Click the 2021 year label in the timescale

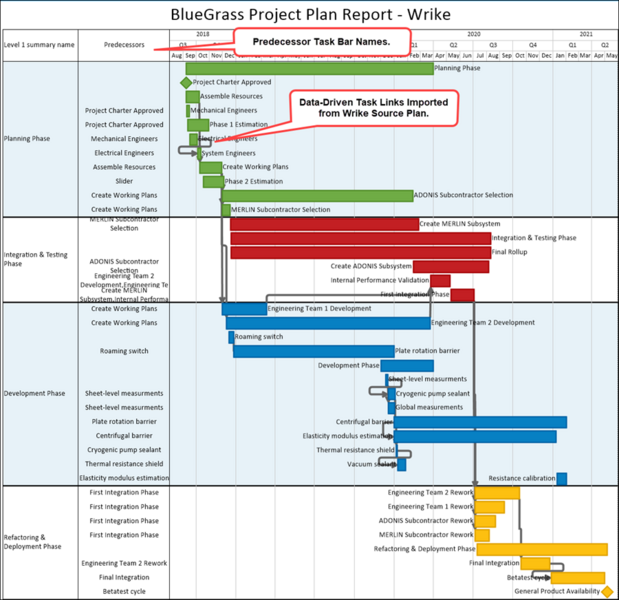pos(586,34)
